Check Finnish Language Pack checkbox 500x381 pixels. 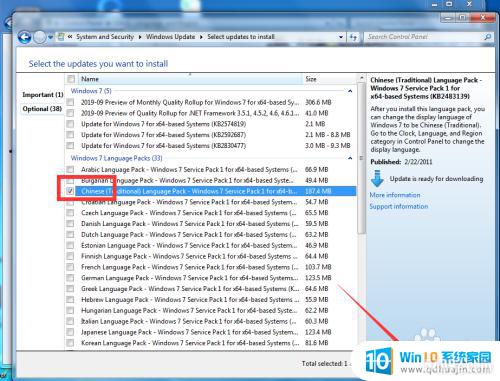point(70,256)
